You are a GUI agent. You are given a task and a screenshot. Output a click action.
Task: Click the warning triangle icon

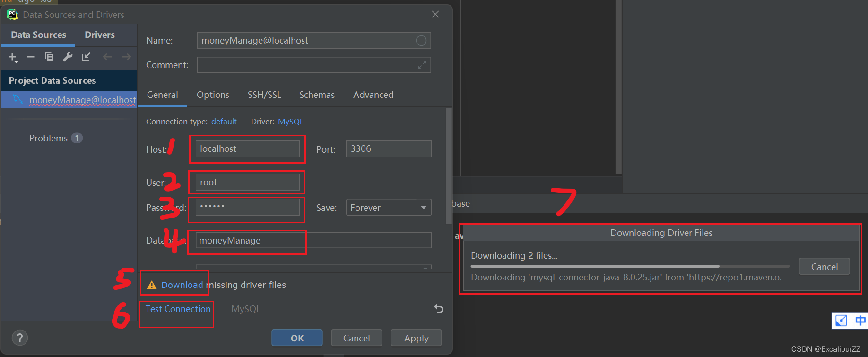pos(152,285)
